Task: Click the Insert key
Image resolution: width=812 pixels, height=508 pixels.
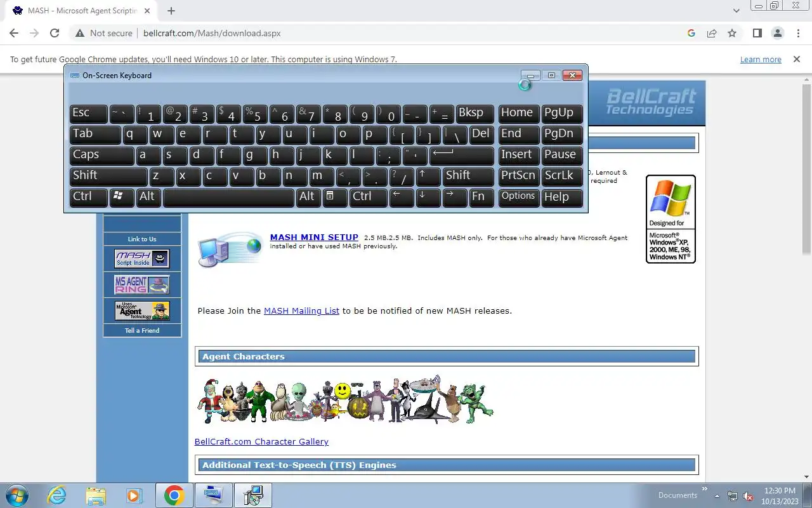Action: [x=519, y=156]
